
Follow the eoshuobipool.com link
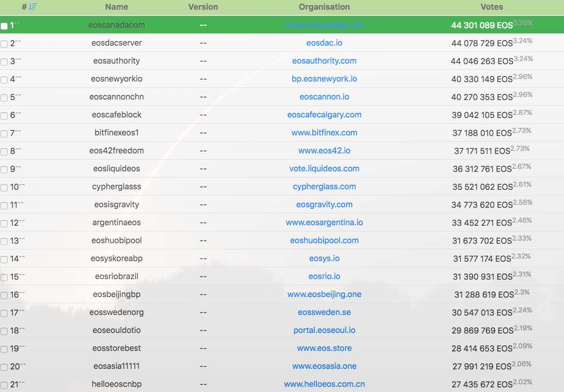(x=324, y=240)
